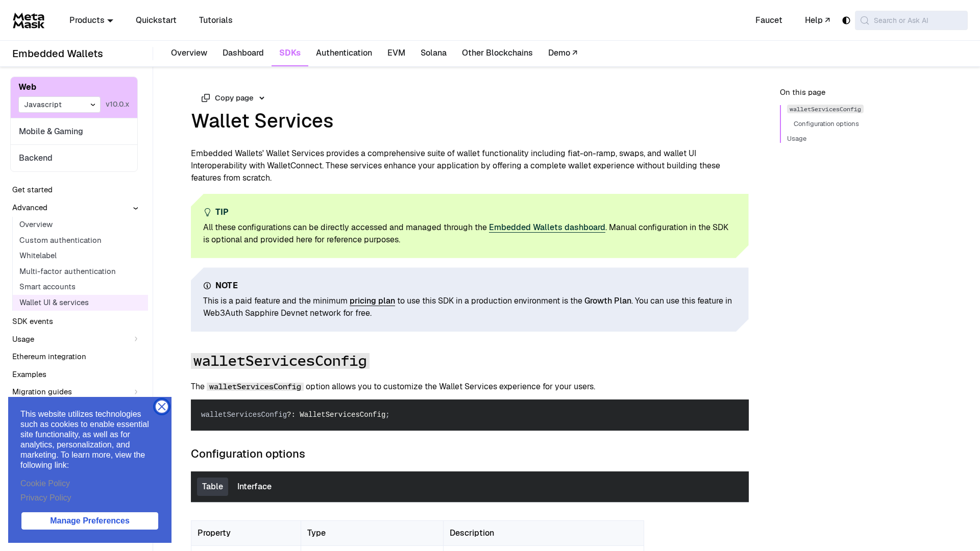Jump to walletServicesConfig in page outline
Viewport: 980px width, 551px height.
click(x=825, y=109)
